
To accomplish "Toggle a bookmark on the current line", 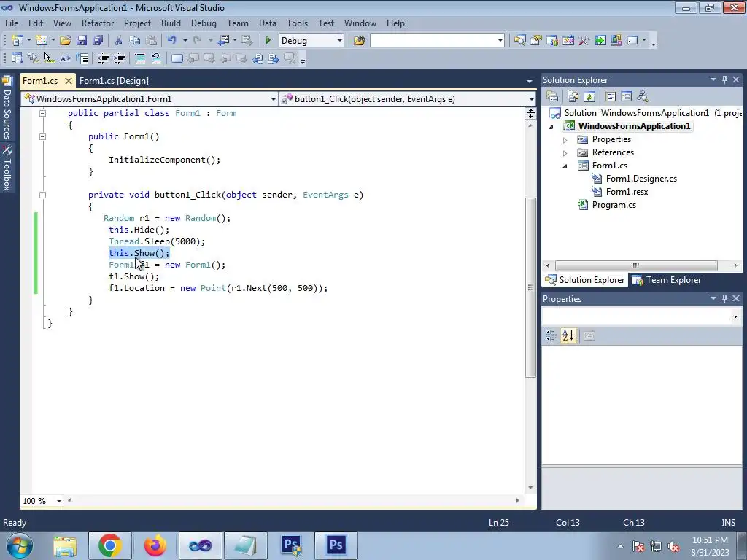I will 177,58.
